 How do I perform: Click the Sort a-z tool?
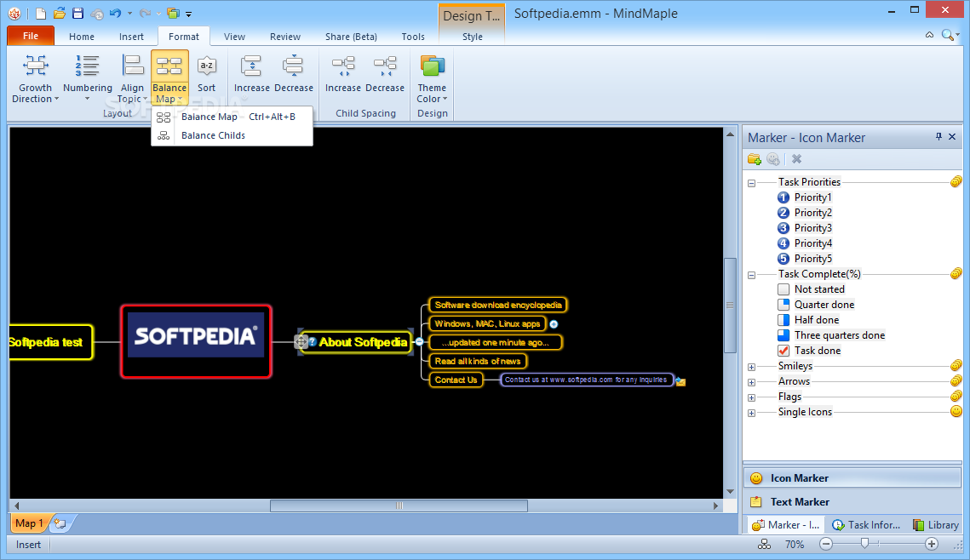pyautogui.click(x=207, y=74)
